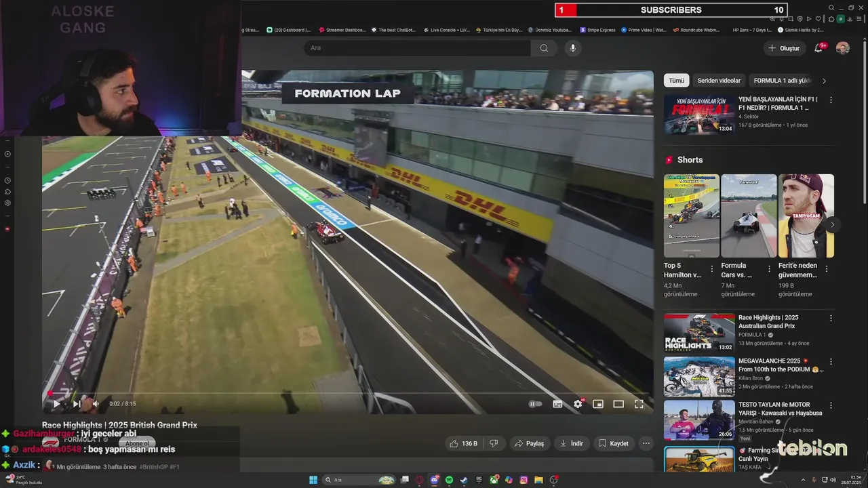
Task: Open Xbox app from the taskbar
Action: [494, 480]
